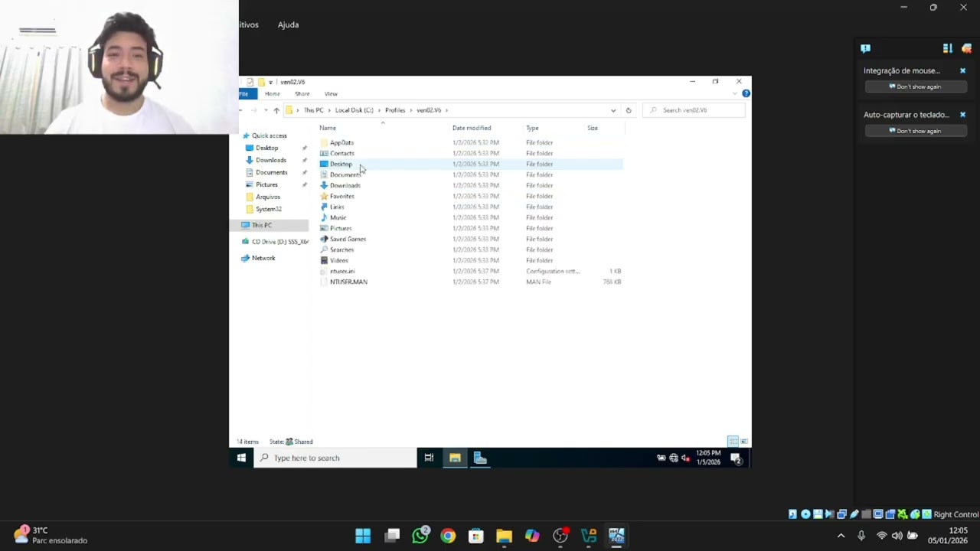Dismiss the Auto-capturar o teclado notification
The height and width of the screenshot is (551, 980).
click(962, 115)
